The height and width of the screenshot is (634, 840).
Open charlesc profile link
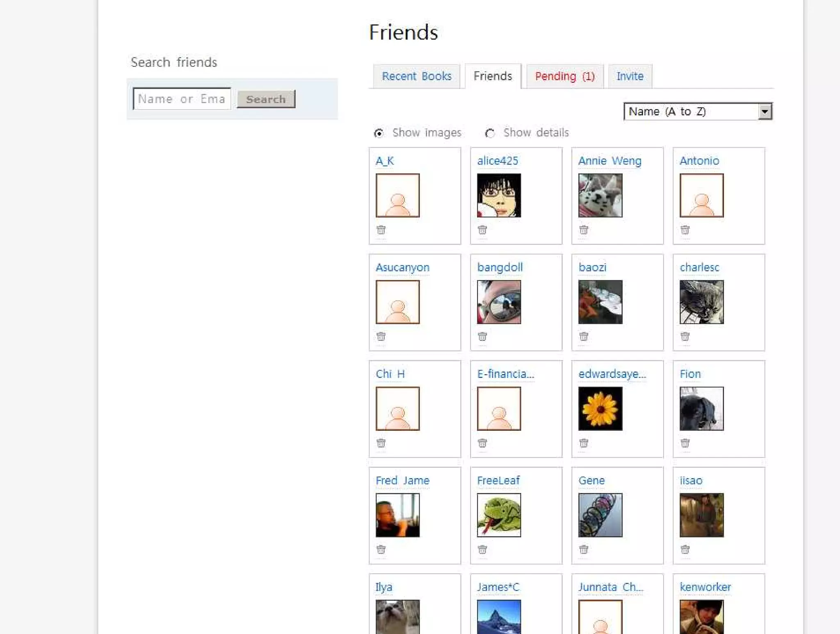(699, 267)
